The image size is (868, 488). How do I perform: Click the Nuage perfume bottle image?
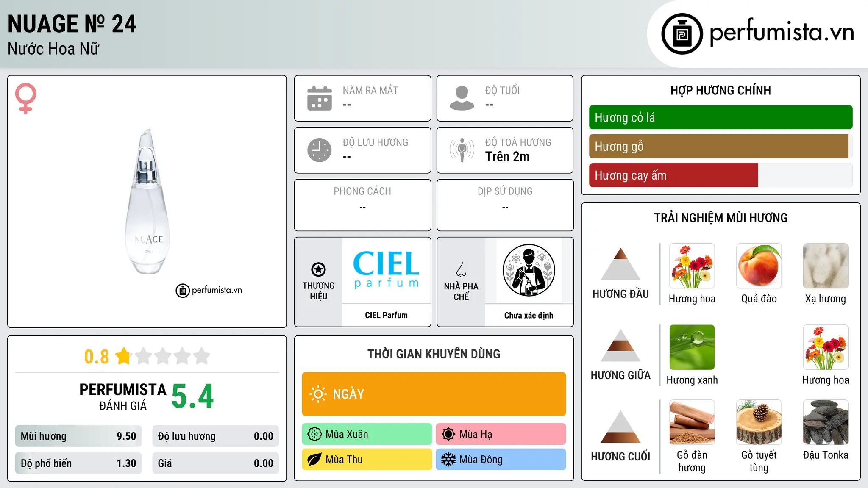coord(147,202)
